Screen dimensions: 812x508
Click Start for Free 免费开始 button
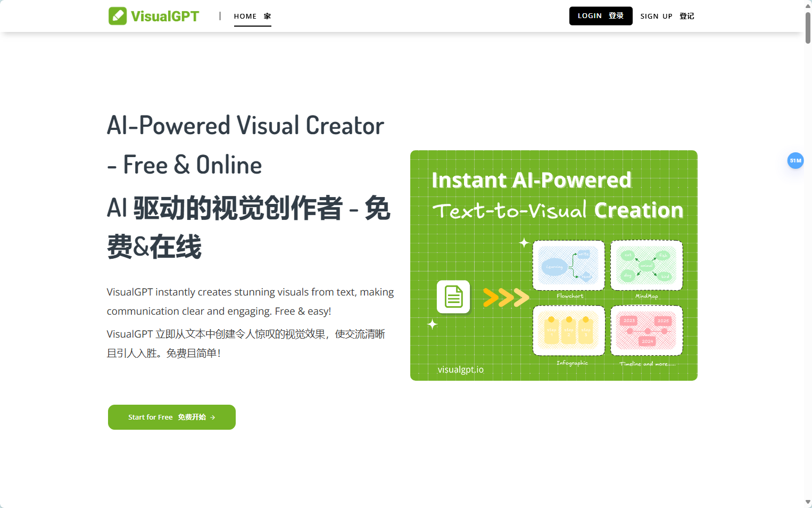coord(172,417)
